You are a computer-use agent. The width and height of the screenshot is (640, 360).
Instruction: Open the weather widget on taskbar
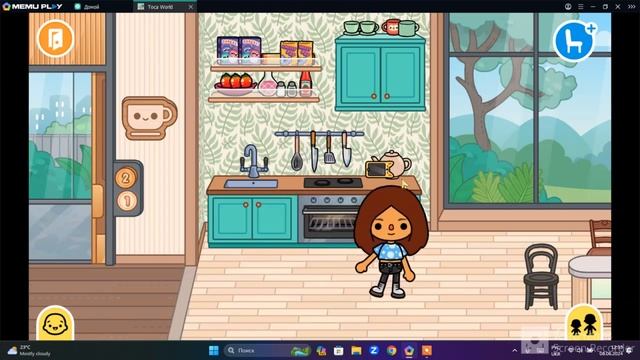click(29, 351)
